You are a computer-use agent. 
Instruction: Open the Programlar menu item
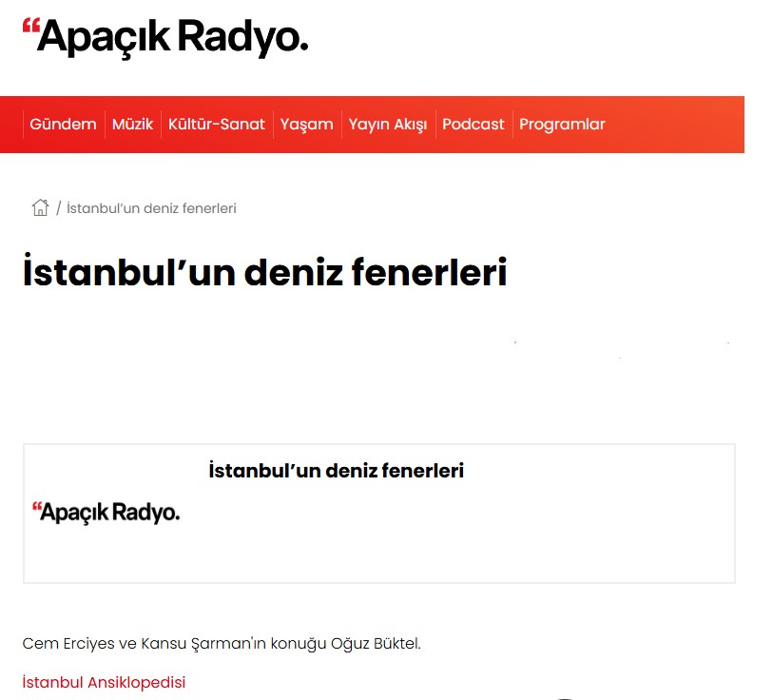click(562, 125)
